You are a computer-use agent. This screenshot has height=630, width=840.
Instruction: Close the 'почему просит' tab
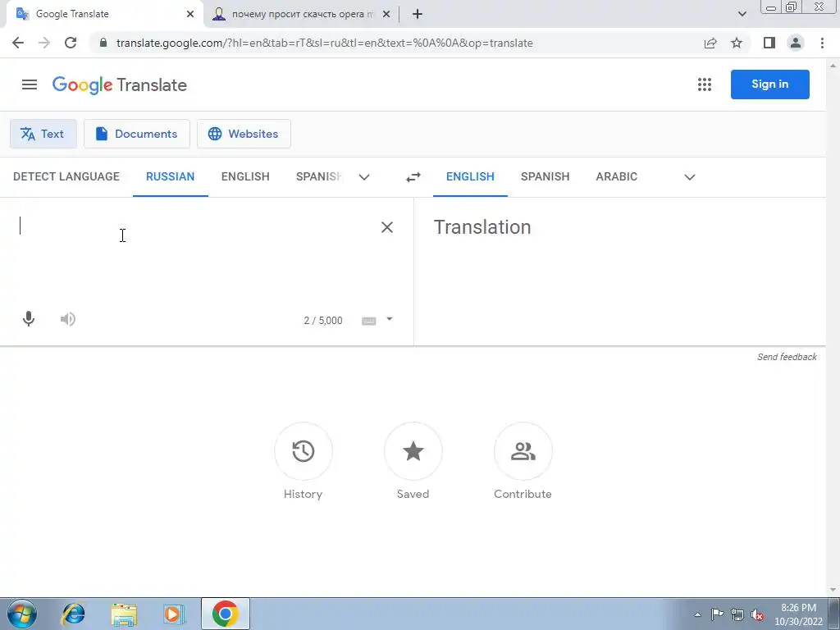point(386,14)
